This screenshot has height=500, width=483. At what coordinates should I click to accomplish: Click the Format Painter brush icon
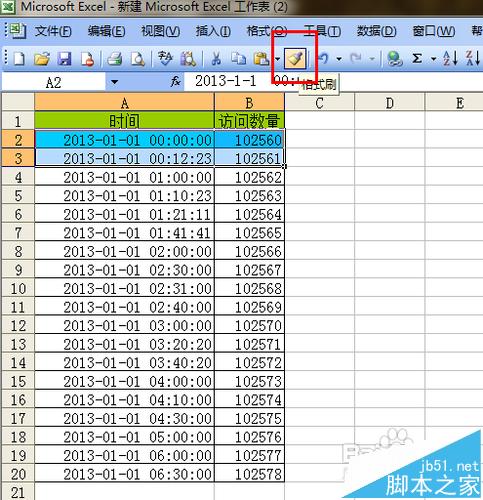(295, 59)
